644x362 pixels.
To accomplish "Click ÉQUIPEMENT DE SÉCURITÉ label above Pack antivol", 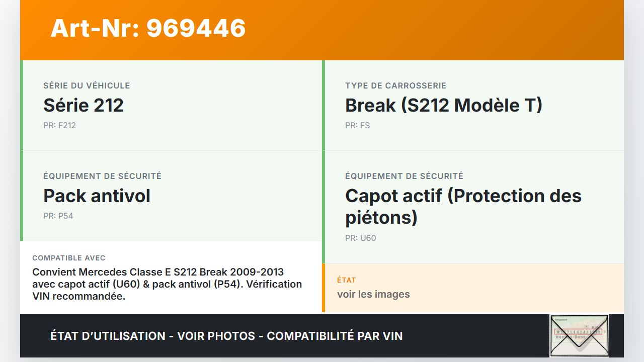I will tap(102, 176).
